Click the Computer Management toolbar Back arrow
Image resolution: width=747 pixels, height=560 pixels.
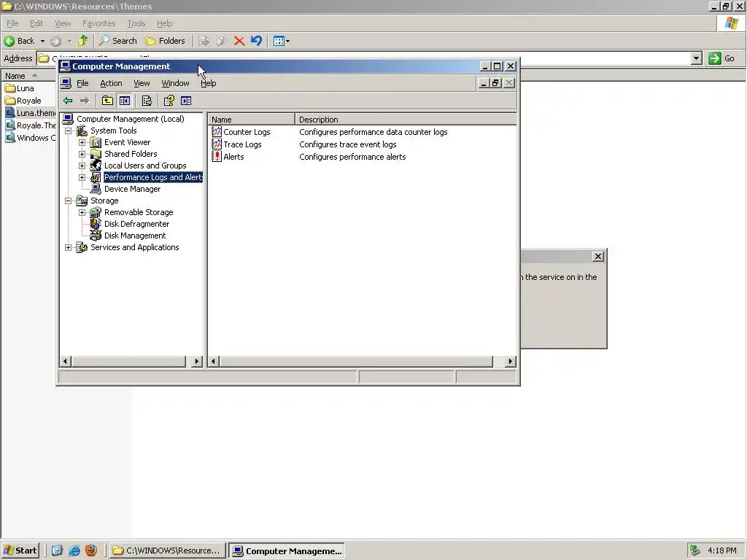click(68, 101)
